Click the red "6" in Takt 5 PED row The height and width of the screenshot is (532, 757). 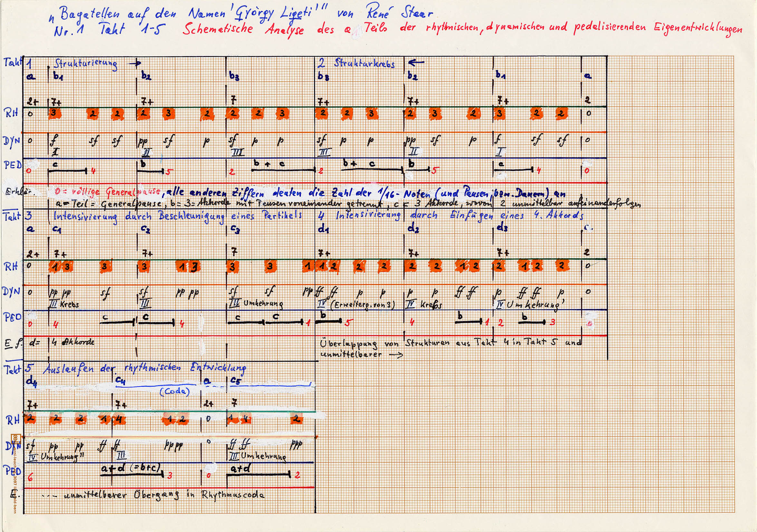pyautogui.click(x=30, y=477)
